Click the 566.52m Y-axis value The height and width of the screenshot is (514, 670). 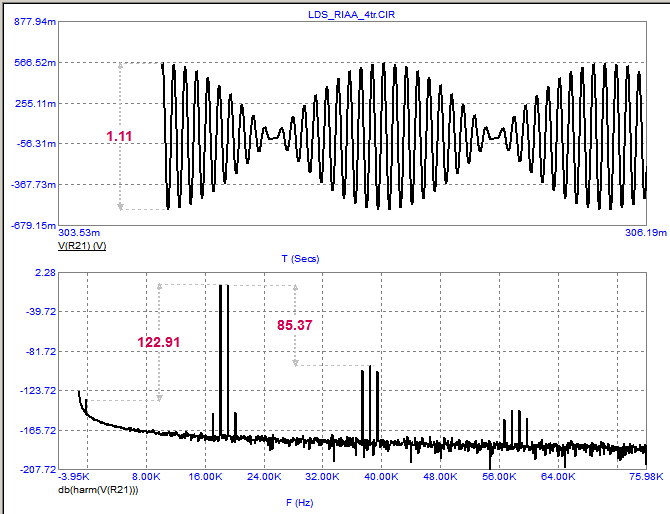coord(35,63)
